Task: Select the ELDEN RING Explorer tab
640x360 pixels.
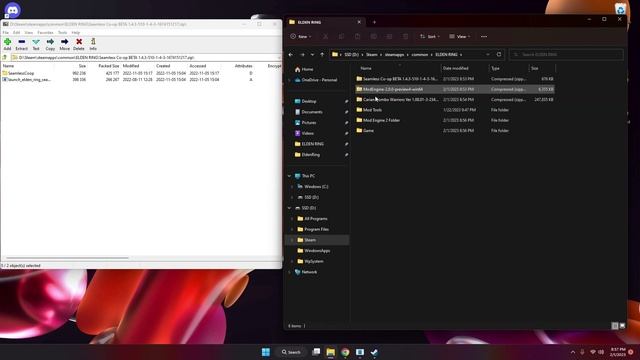Action: pyautogui.click(x=325, y=22)
